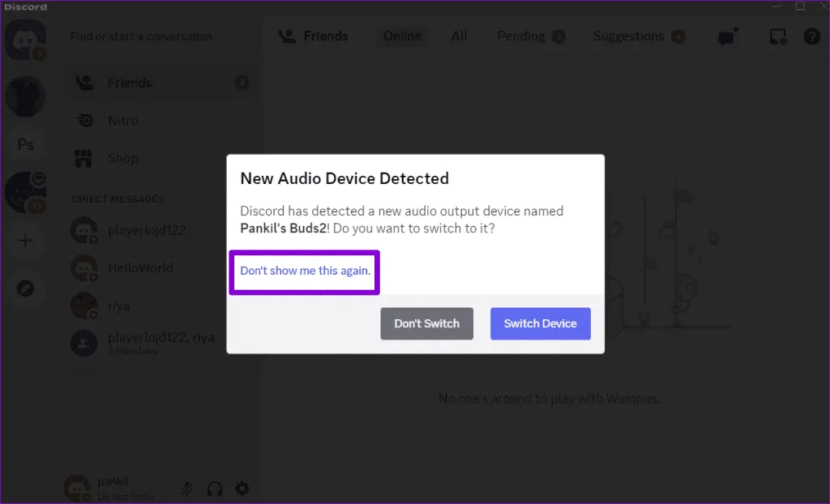Viewport: 830px width, 504px height.
Task: Toggle headphones deafen in the user panel
Action: pyautogui.click(x=215, y=488)
